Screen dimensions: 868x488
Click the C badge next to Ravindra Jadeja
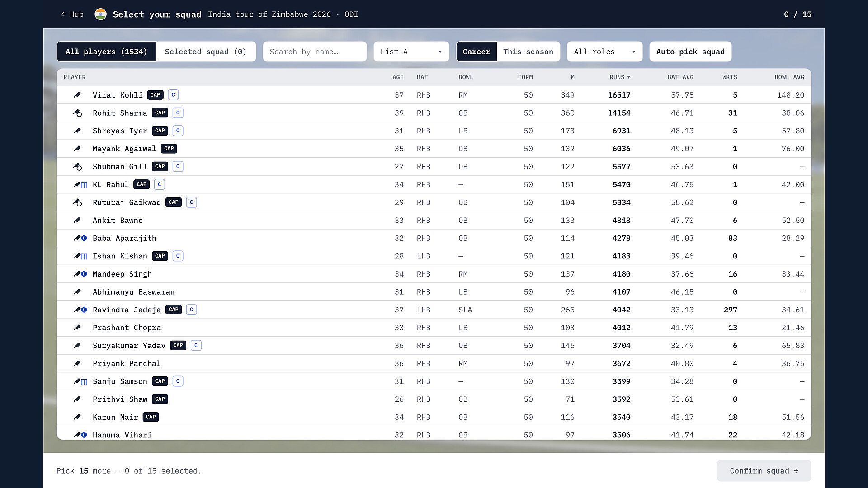[191, 310]
